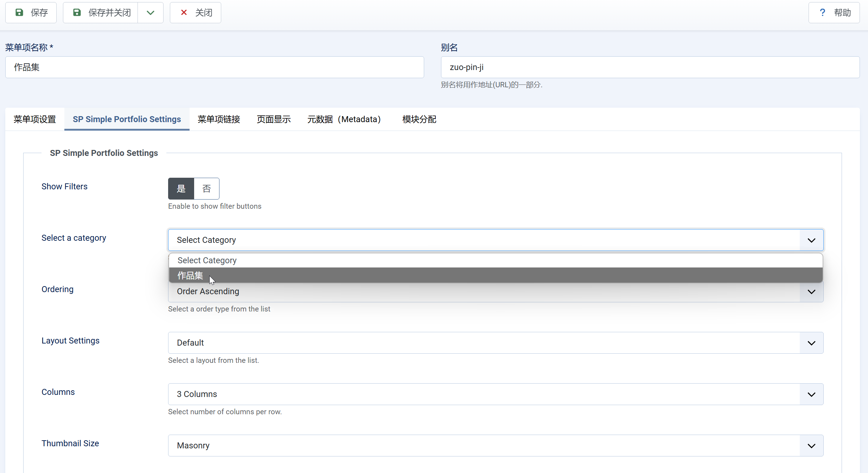Choose 作品集 in the category dropdown list
The height and width of the screenshot is (473, 868).
coord(190,275)
